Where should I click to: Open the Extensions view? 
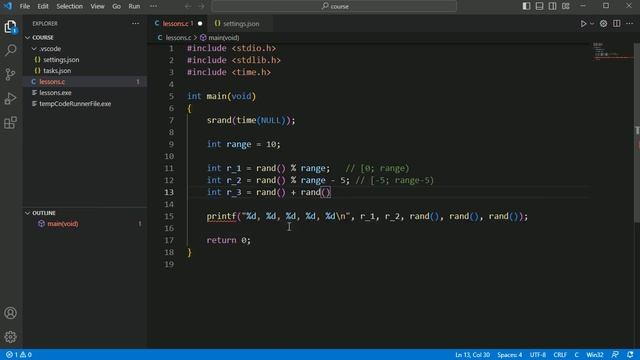(11, 122)
